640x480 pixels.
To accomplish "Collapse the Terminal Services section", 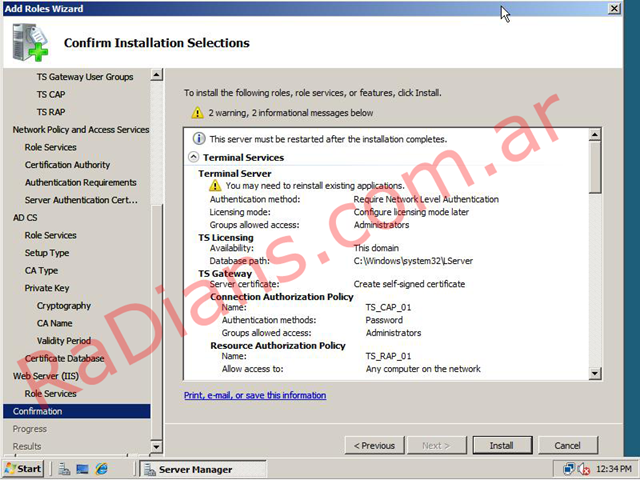I will [193, 158].
